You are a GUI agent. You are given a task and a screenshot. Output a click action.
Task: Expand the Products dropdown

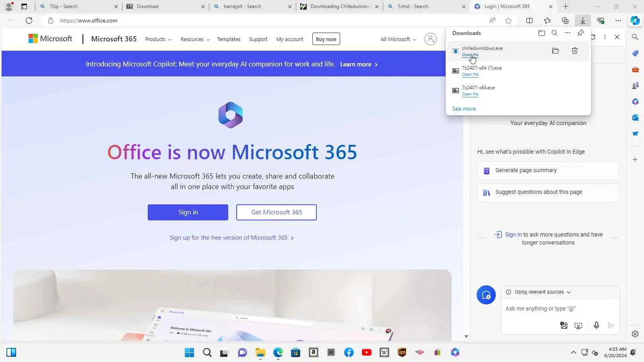(x=158, y=39)
